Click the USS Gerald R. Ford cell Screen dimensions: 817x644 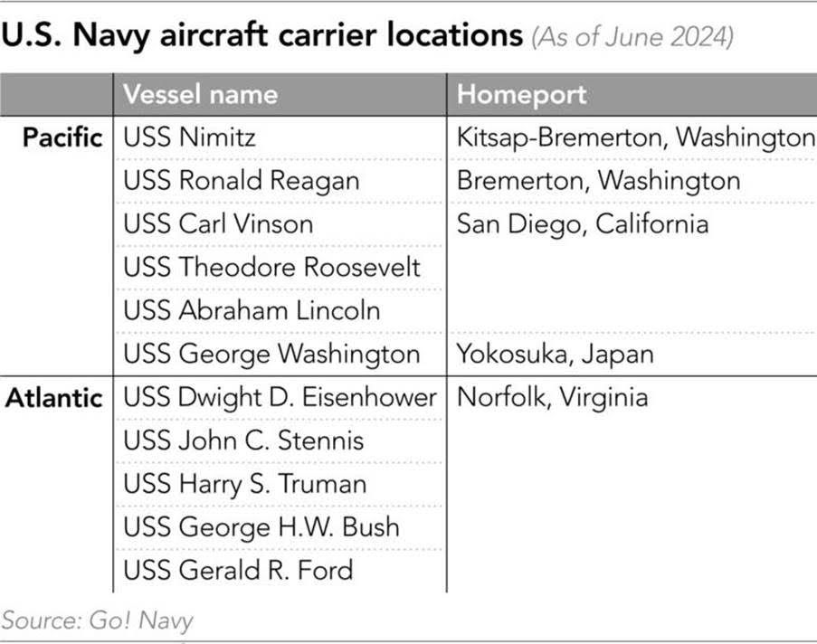238,570
